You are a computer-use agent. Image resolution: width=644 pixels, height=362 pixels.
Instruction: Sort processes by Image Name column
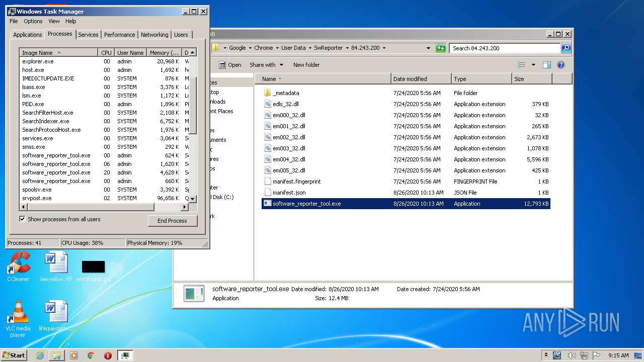point(58,53)
